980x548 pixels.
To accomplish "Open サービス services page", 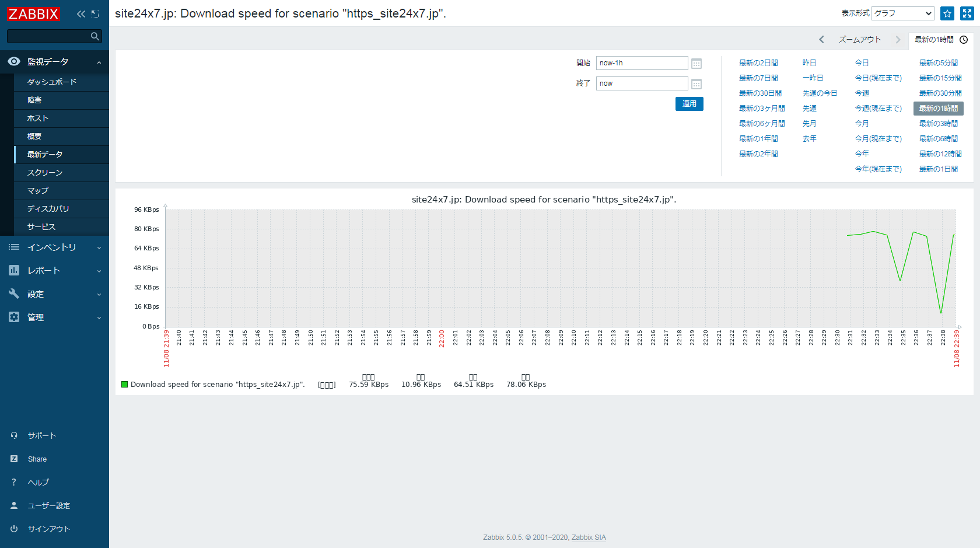I will tap(61, 227).
